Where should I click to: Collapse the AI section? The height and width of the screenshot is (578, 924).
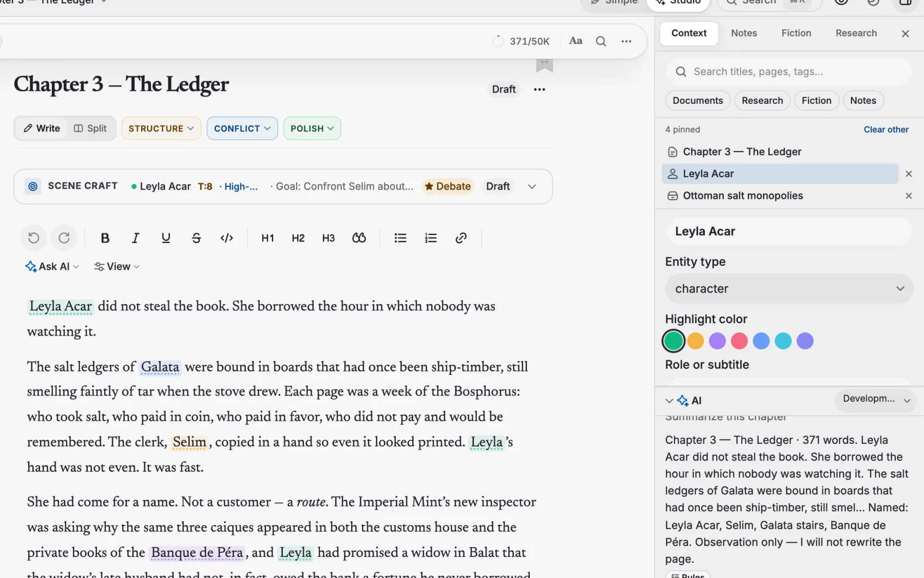click(669, 401)
